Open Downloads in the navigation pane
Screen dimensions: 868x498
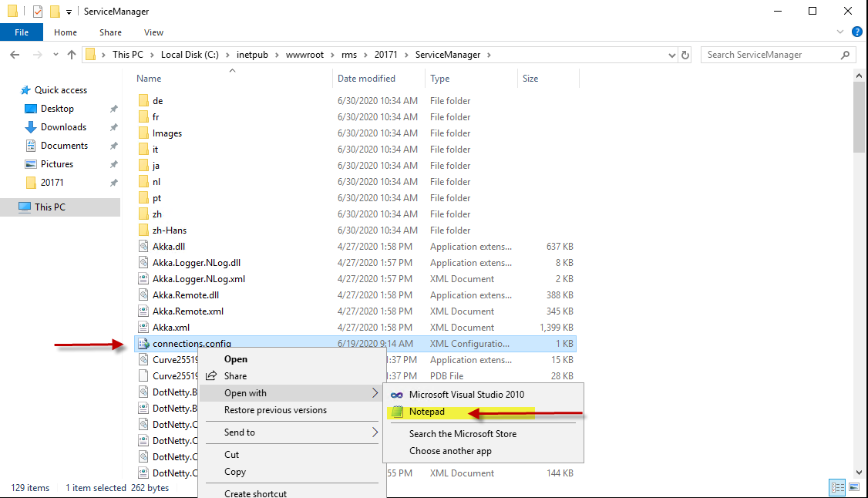click(63, 127)
